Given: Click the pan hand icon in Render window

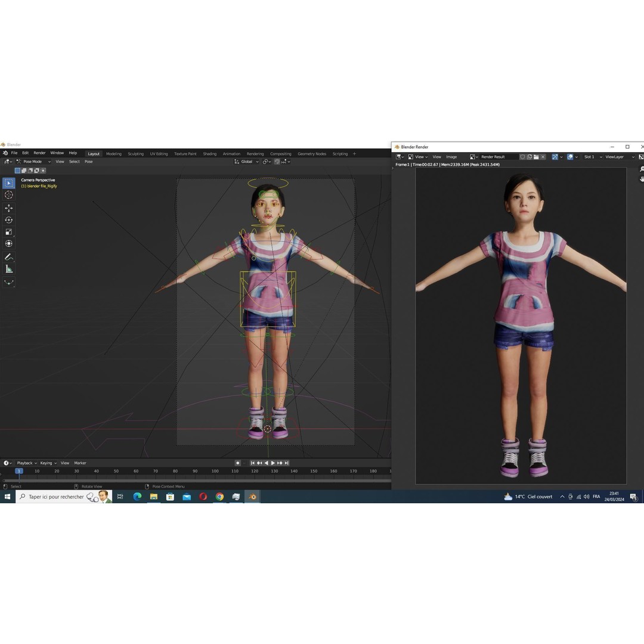Looking at the screenshot, I should coord(642,179).
